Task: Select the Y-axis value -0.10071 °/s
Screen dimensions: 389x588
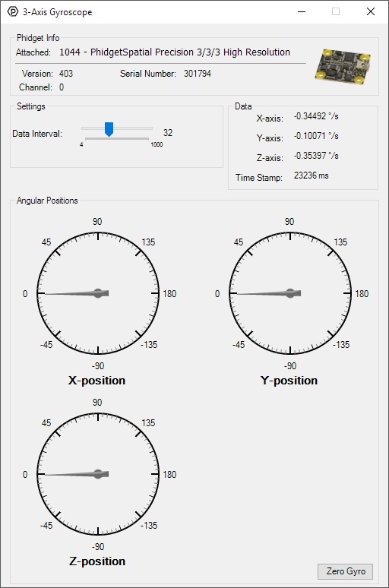Action: pos(316,136)
